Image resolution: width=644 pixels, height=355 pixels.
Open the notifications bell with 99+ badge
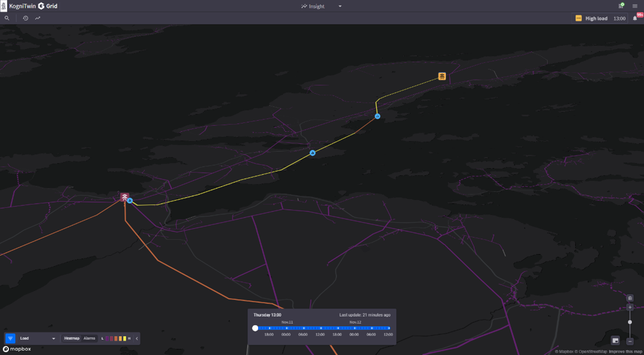(635, 18)
